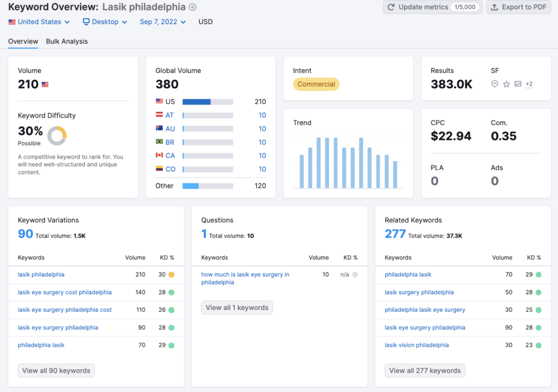
Task: Click the plus icon beside Lasik philadelphia
Action: click(x=192, y=7)
